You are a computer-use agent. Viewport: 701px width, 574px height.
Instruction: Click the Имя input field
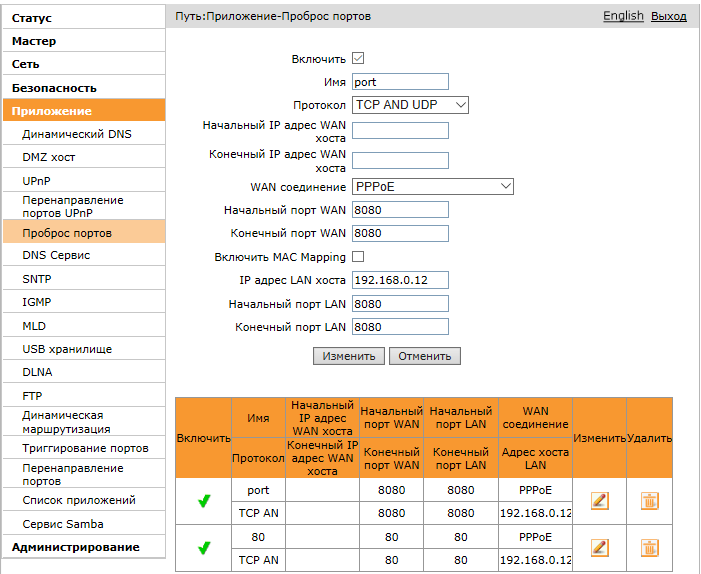(400, 82)
